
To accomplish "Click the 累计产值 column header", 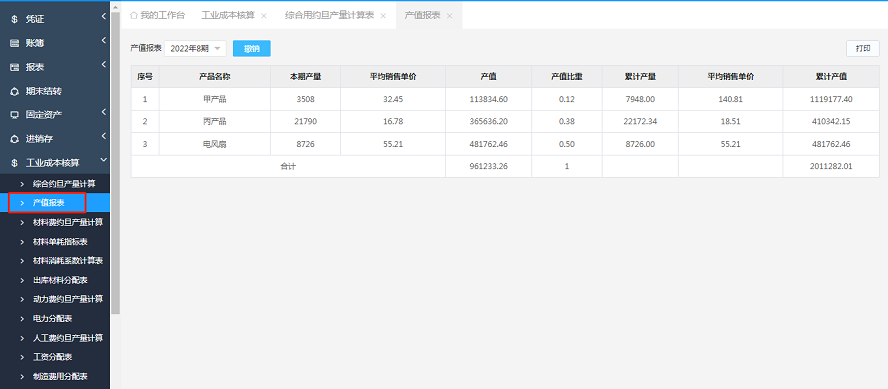I will pyautogui.click(x=831, y=76).
